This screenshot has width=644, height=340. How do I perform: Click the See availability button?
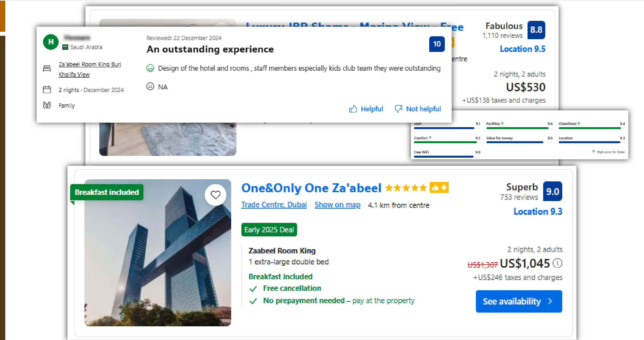pos(519,301)
